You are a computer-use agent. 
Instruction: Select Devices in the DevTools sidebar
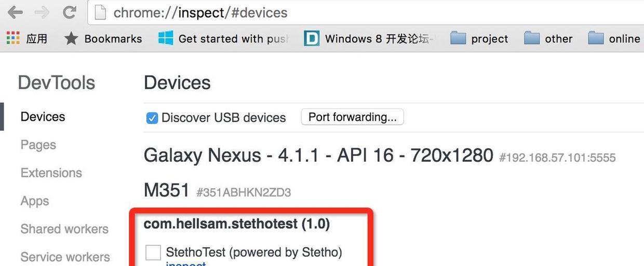(x=43, y=117)
